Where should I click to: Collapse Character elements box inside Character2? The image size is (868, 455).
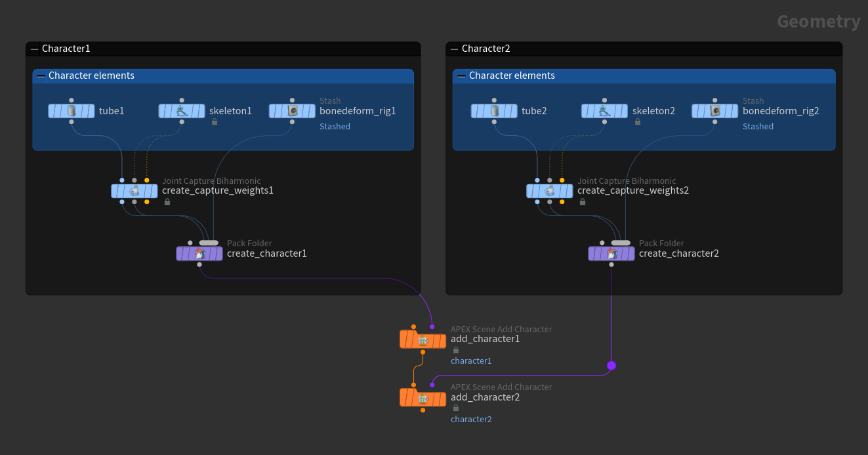pyautogui.click(x=461, y=76)
